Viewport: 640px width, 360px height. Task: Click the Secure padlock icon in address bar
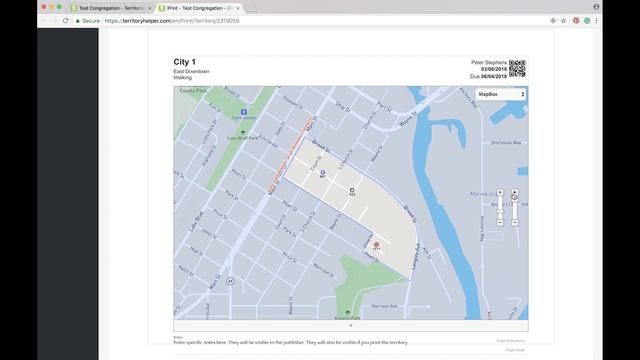(x=78, y=21)
